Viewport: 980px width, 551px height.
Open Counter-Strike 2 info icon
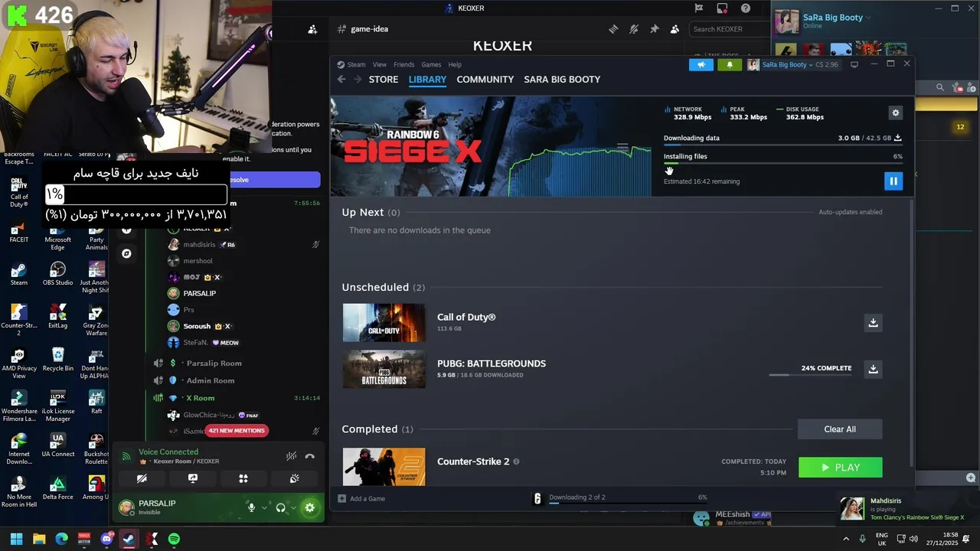point(516,461)
